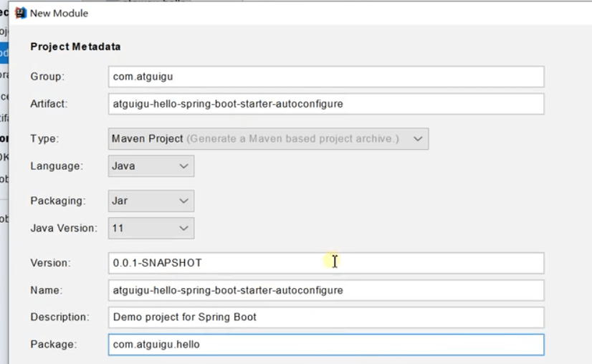The image size is (592, 364).
Task: Click the Artifact label
Action: [49, 104]
